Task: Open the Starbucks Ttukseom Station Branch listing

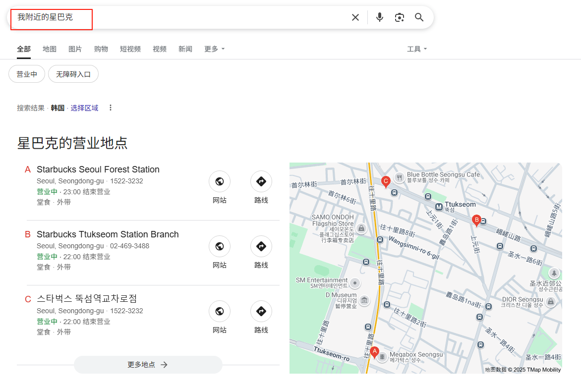Action: (108, 234)
